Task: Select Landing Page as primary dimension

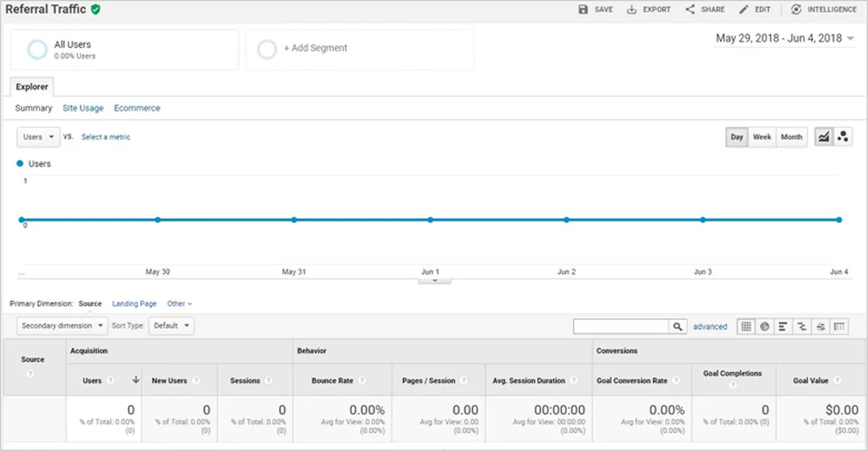Action: point(135,304)
